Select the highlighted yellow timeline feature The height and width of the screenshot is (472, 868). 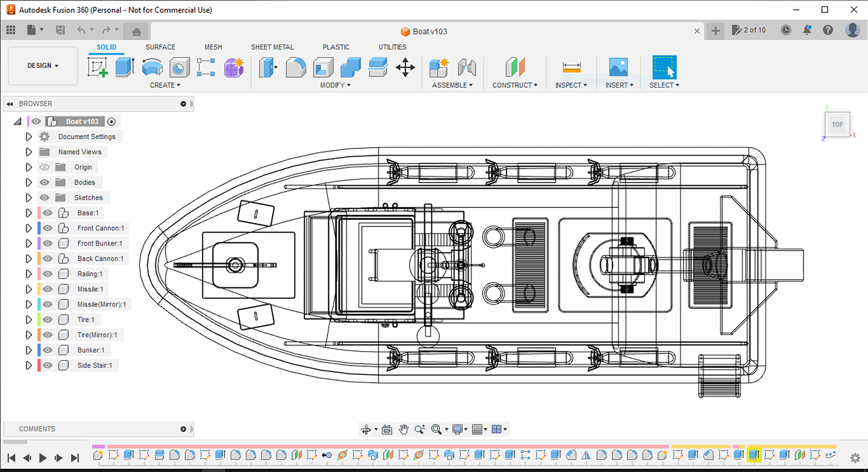(754, 455)
